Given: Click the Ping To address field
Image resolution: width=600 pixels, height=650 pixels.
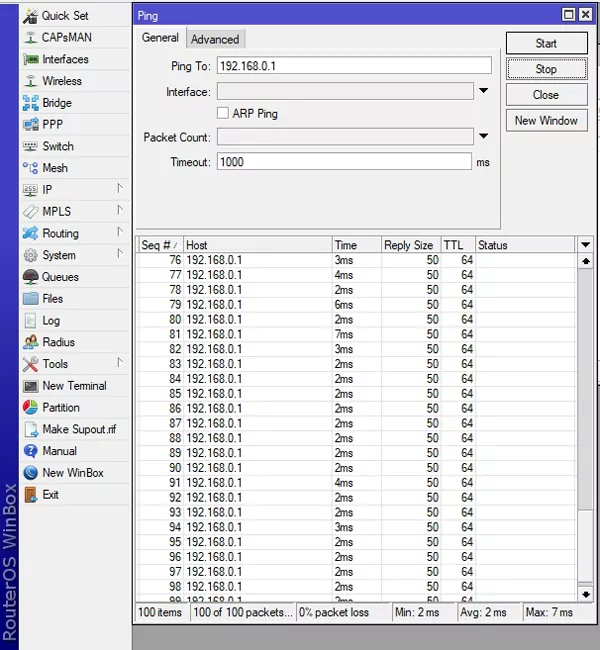Looking at the screenshot, I should pyautogui.click(x=353, y=66).
